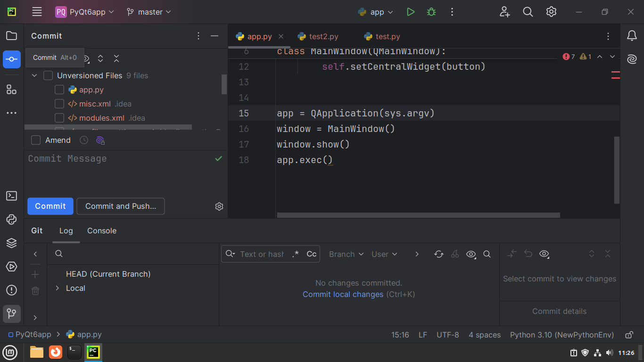Open Commit panel options ellipsis
Image resolution: width=644 pixels, height=362 pixels.
click(198, 36)
